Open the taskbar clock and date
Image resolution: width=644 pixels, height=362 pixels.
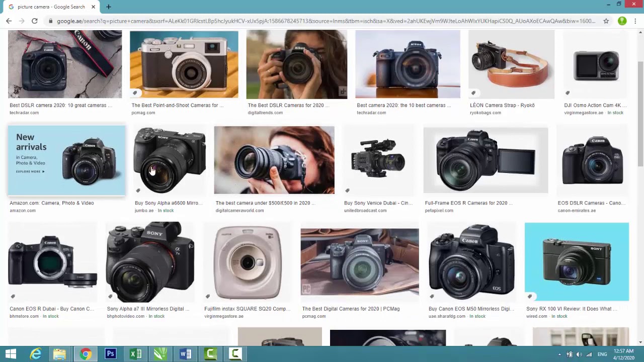point(623,354)
